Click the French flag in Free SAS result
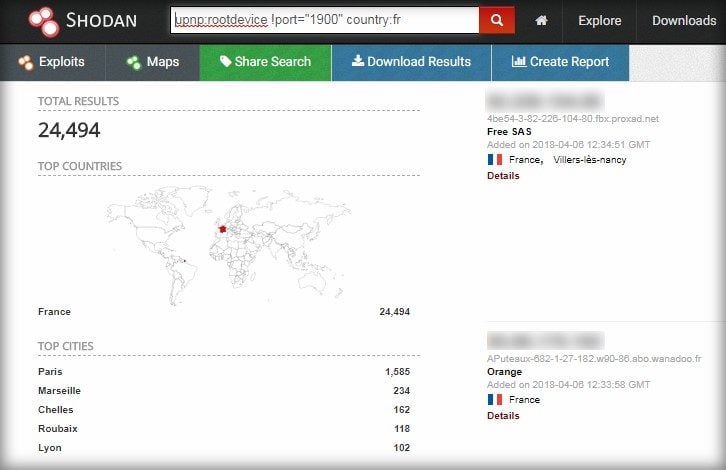This screenshot has width=726, height=470. point(494,159)
